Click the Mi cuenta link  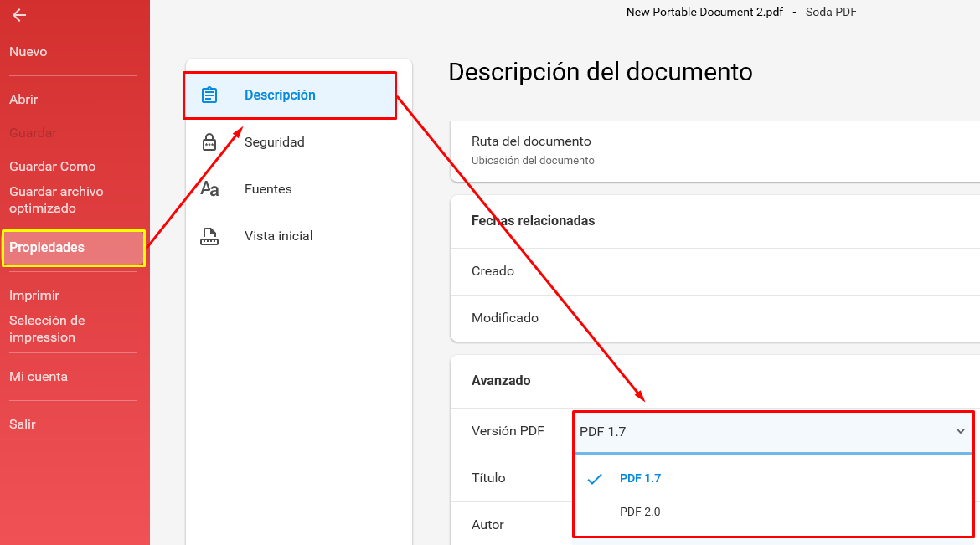pos(39,376)
